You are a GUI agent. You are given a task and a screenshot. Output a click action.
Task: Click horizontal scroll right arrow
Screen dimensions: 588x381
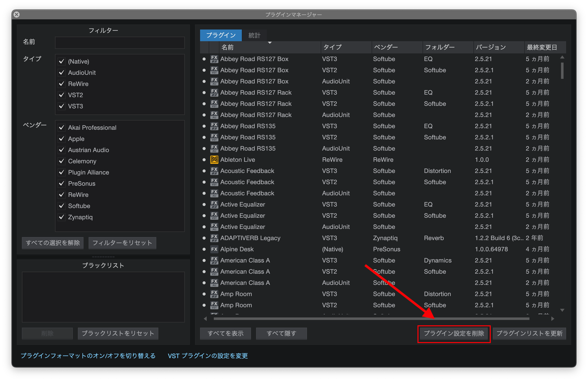(553, 319)
